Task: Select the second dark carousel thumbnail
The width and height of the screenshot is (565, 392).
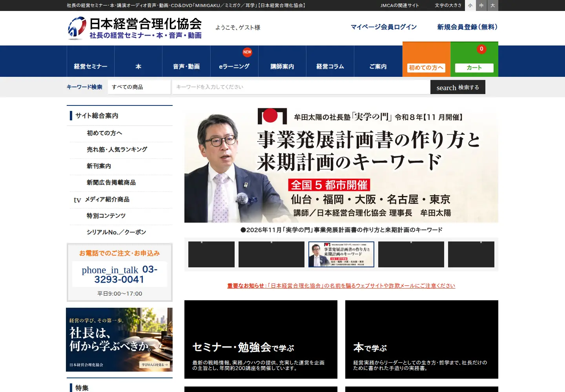Action: (x=272, y=254)
